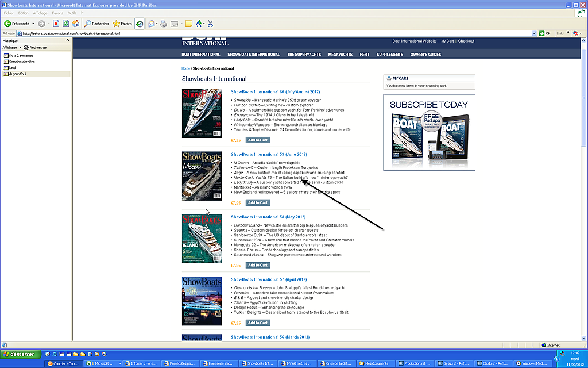Open the Affichage menu in the menu bar

[x=40, y=13]
